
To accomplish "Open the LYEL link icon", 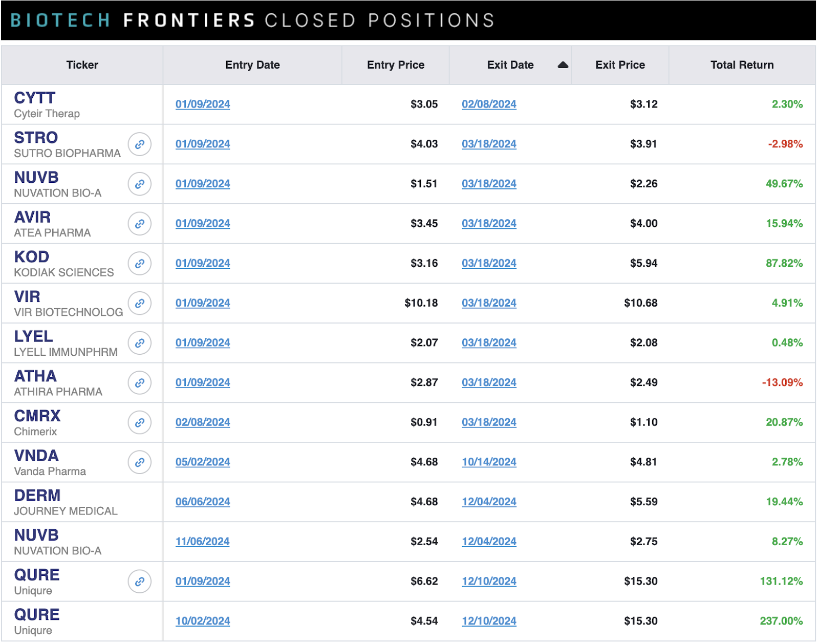I will (140, 343).
